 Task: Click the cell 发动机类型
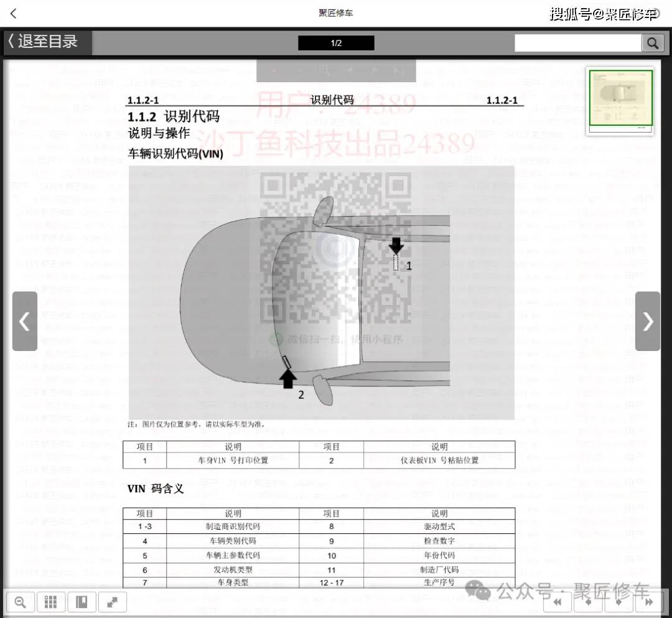[233, 570]
